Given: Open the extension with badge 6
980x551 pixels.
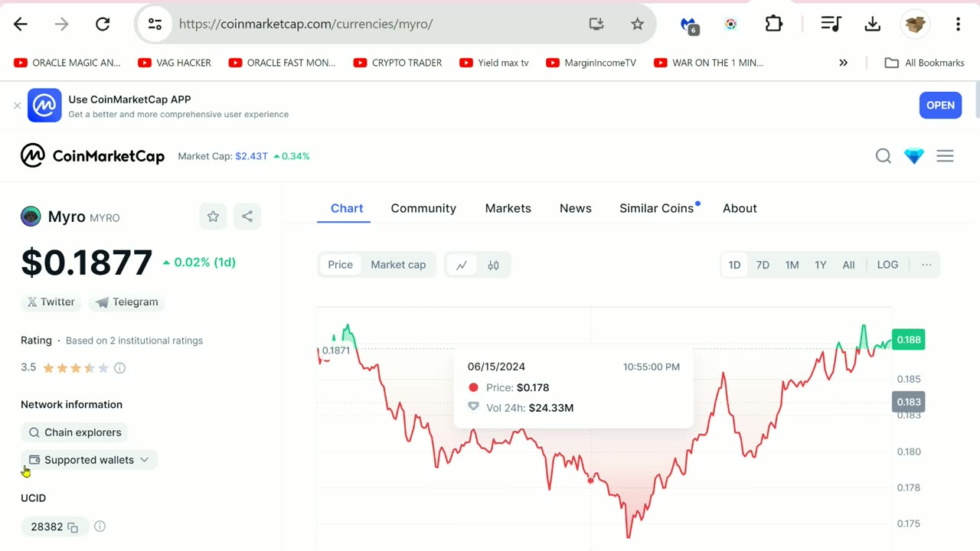Looking at the screenshot, I should pyautogui.click(x=689, y=25).
